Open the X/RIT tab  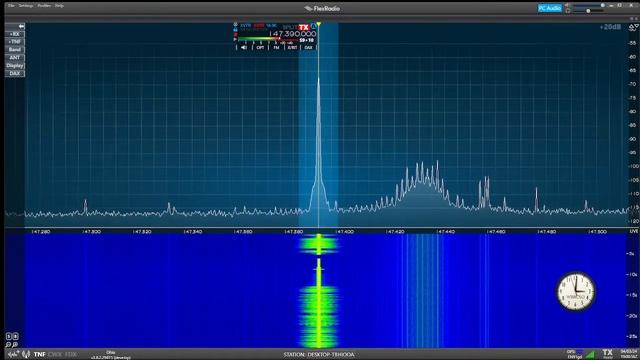click(x=292, y=47)
